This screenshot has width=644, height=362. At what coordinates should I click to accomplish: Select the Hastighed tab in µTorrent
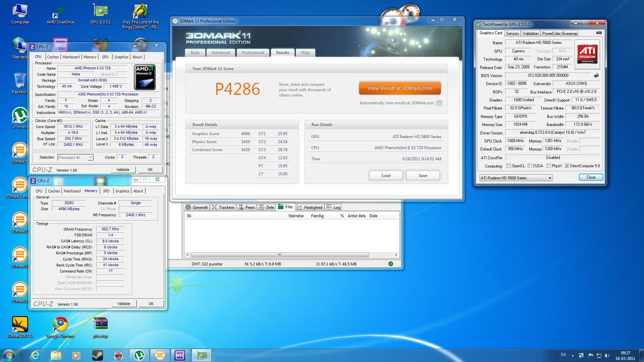tap(310, 207)
